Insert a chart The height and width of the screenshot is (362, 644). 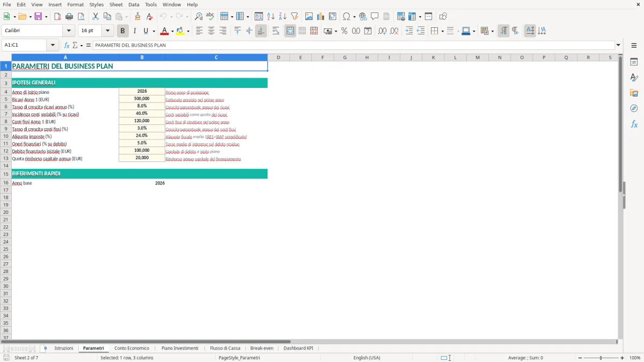pos(321,17)
